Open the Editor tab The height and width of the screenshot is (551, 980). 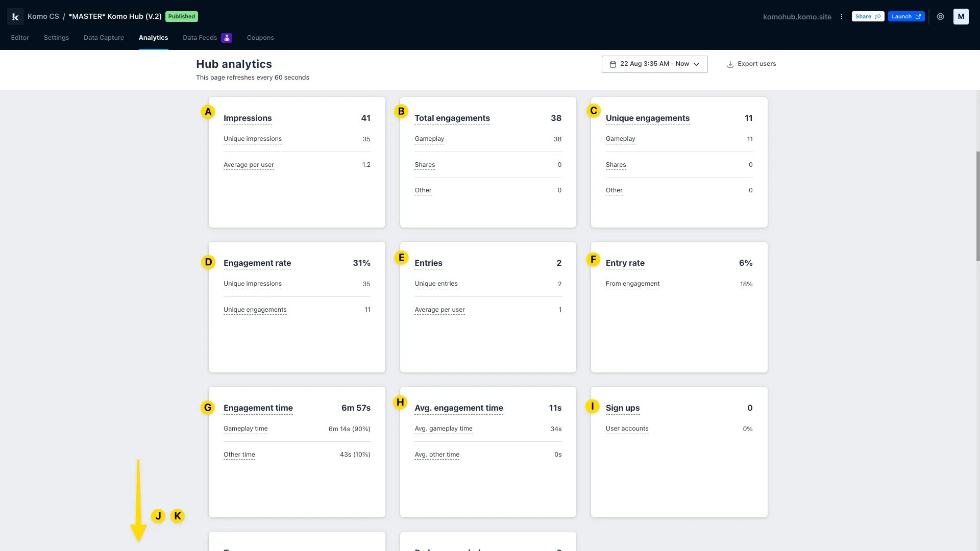pyautogui.click(x=20, y=38)
